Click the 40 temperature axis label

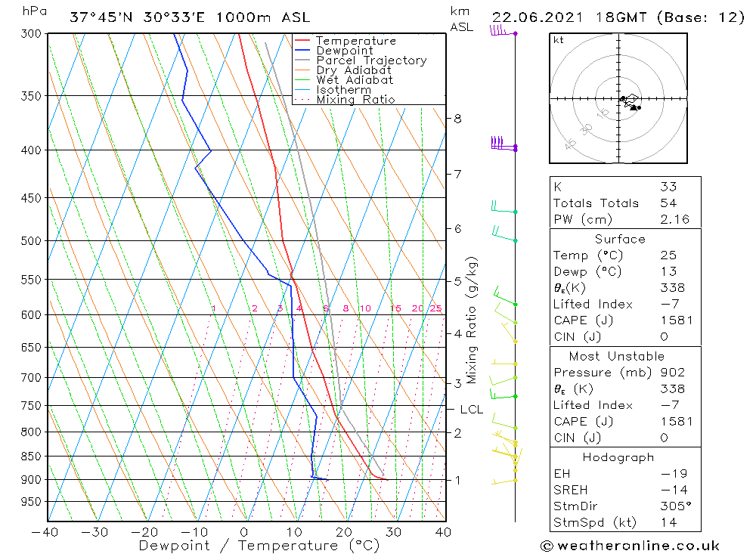(443, 532)
